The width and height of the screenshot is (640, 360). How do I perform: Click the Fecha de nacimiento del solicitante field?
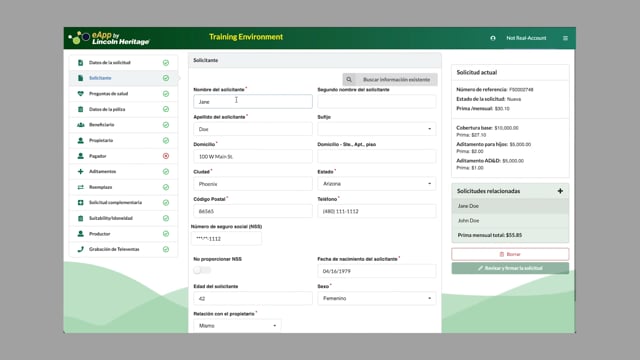pos(376,271)
